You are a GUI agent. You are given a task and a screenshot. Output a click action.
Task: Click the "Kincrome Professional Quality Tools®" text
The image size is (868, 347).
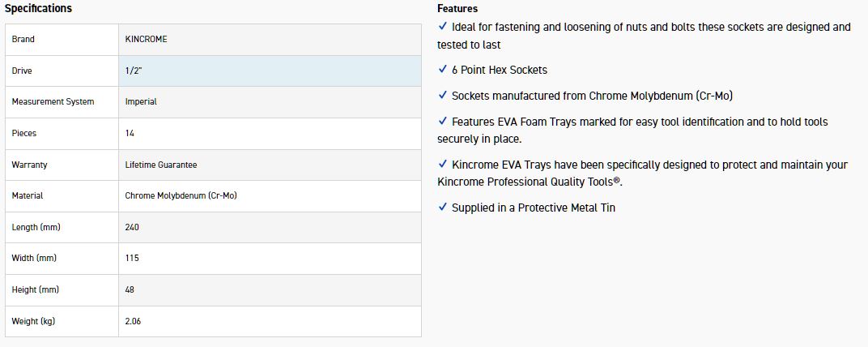point(530,182)
